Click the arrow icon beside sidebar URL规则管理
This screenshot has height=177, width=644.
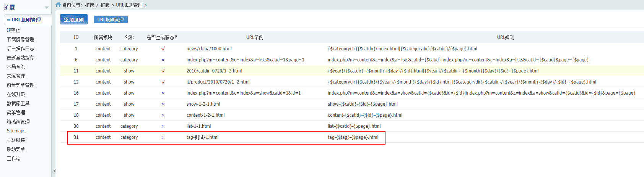(x=8, y=20)
